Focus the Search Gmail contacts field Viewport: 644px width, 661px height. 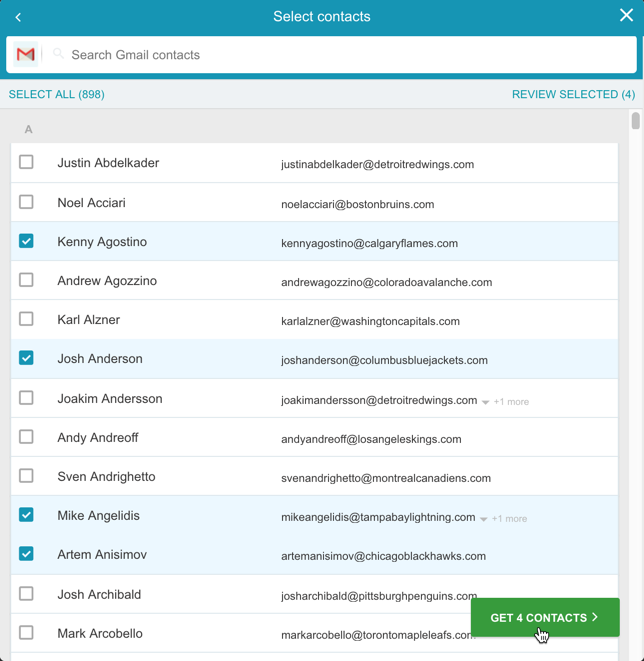pyautogui.click(x=321, y=55)
